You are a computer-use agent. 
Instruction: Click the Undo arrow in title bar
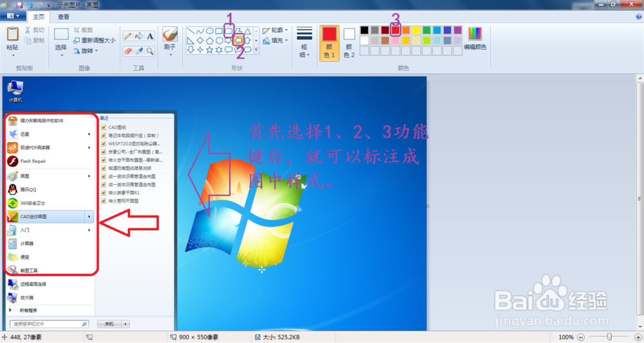(x=30, y=5)
